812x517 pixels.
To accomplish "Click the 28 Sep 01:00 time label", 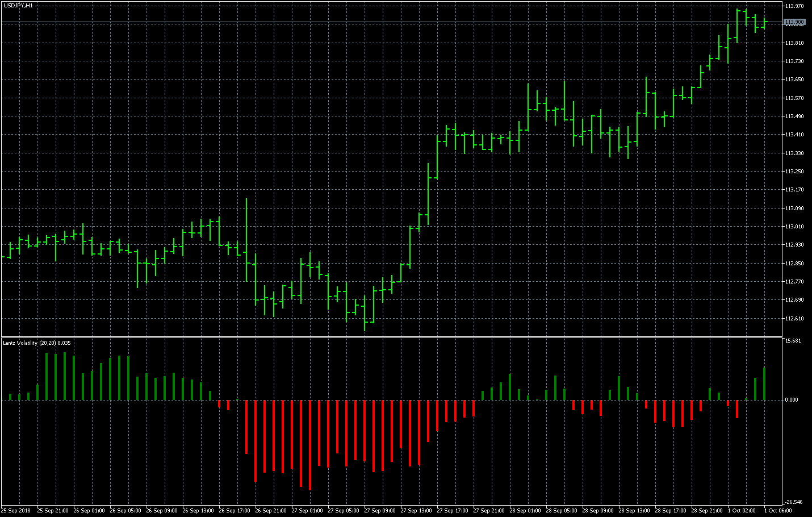I will (x=525, y=511).
